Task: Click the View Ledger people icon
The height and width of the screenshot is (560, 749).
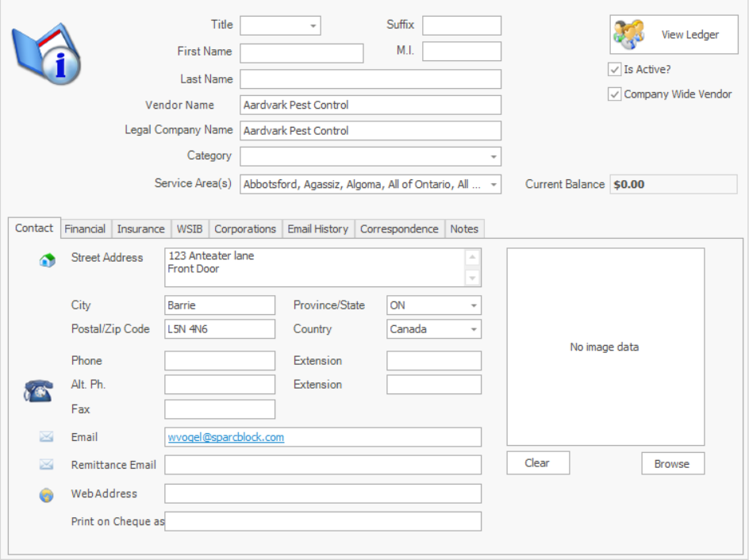Action: (x=628, y=34)
